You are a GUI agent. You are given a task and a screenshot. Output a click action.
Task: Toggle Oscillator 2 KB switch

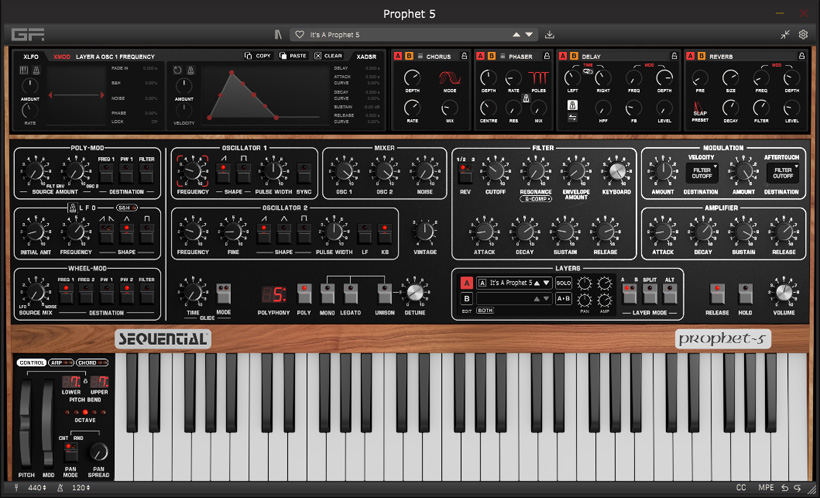coord(385,233)
